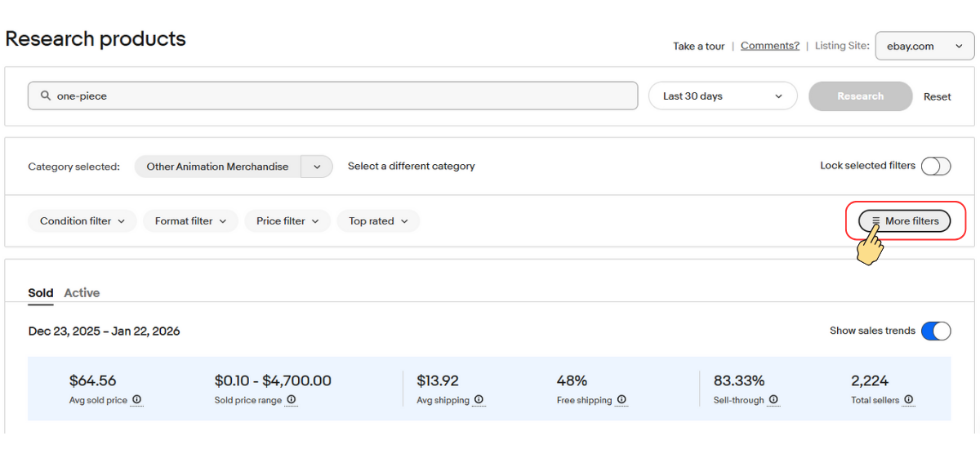Viewport: 980px width, 467px height.
Task: Click the Other Animation Merchandise category chip
Action: [x=217, y=167]
